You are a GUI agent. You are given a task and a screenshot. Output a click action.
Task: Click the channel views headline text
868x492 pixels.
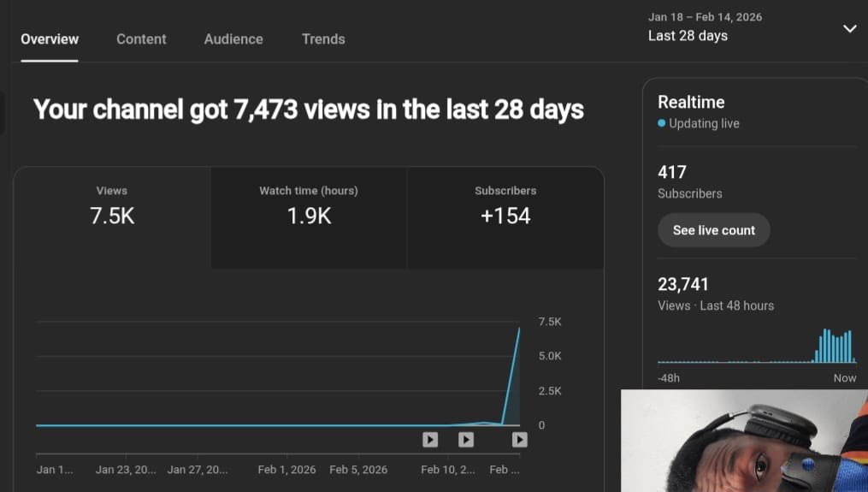309,110
